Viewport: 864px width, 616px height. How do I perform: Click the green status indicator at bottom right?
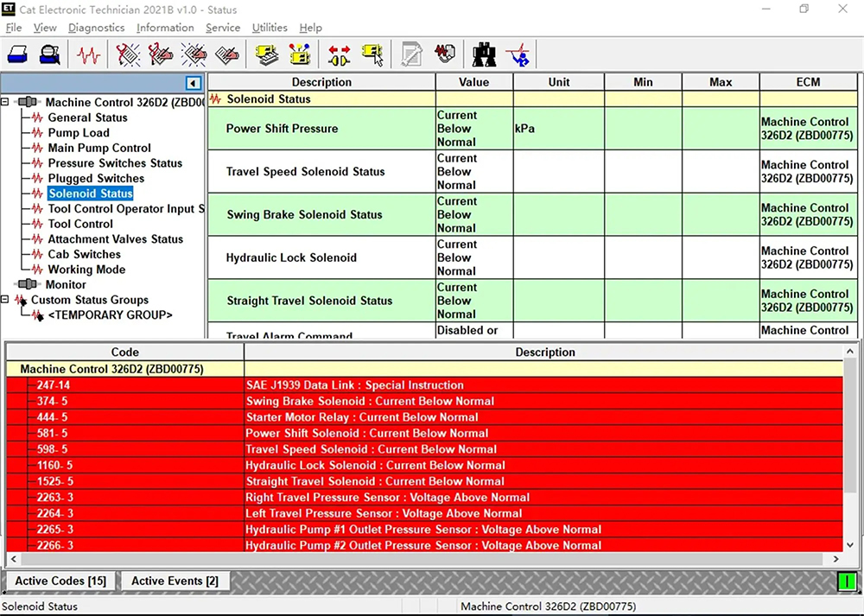click(846, 581)
